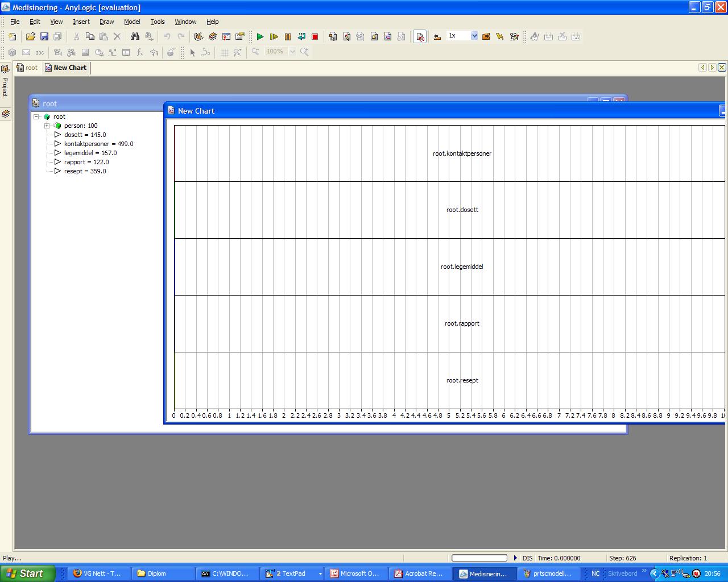Close the active tab with X button

pos(722,67)
